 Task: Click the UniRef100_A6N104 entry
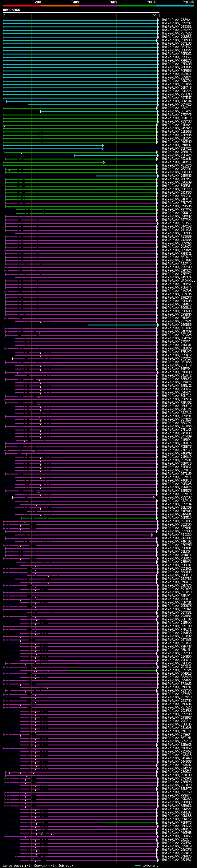176,101
